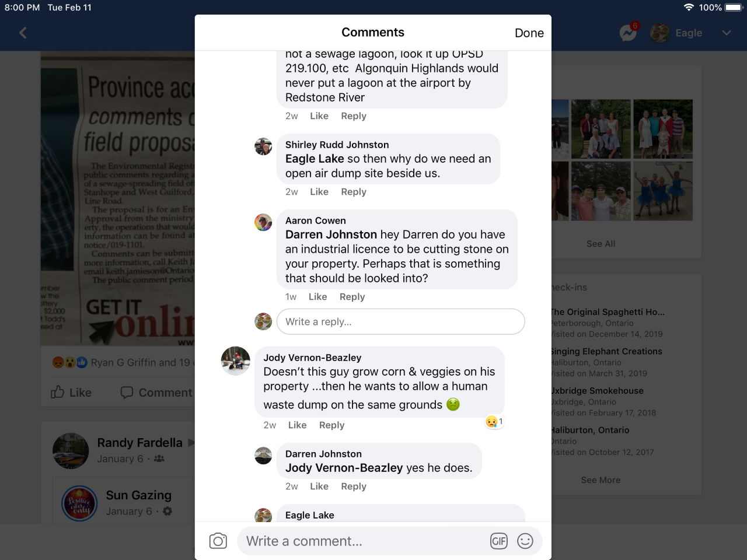Open Shirley Rudd Johnston's avatar
The height and width of the screenshot is (560, 747).
(x=263, y=146)
